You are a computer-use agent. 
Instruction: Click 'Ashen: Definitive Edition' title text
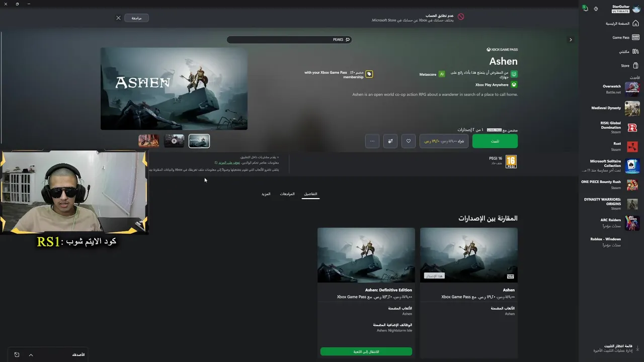388,290
